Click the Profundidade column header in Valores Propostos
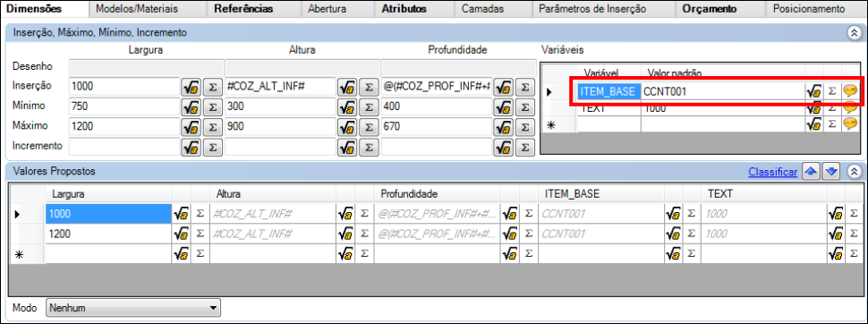The width and height of the screenshot is (868, 324). tap(438, 194)
